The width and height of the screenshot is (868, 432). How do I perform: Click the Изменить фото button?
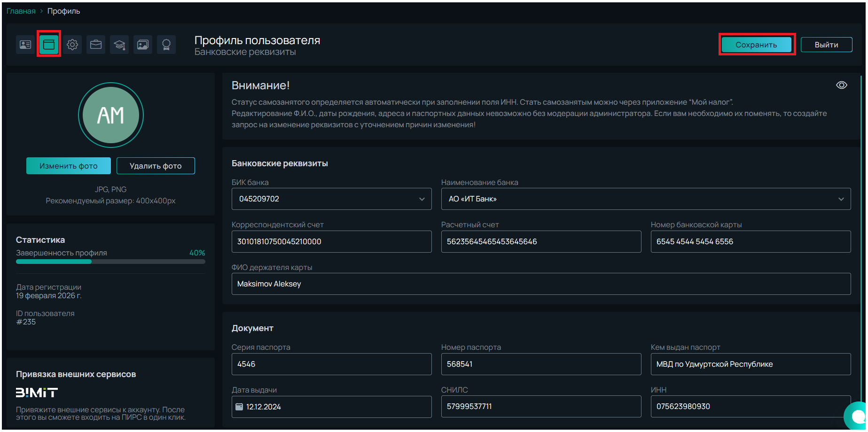69,166
